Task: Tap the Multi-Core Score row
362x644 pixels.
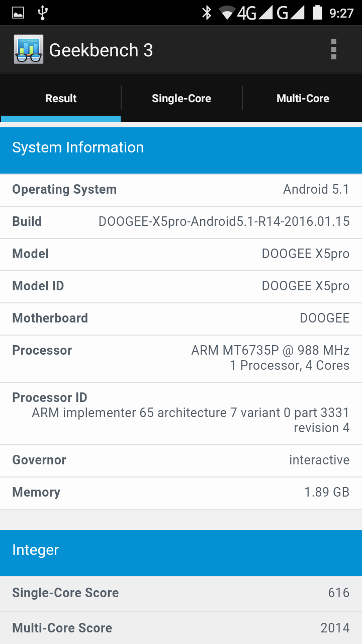Action: coord(181,628)
